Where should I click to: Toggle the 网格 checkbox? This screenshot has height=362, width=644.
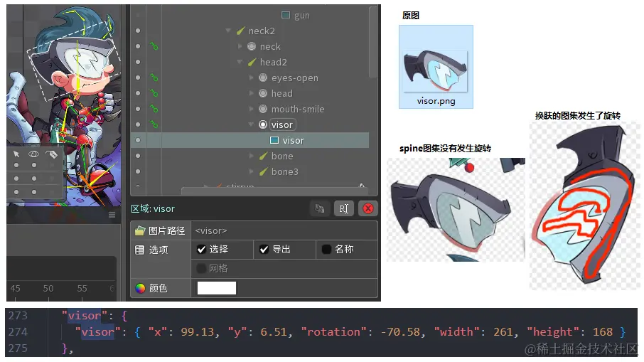coord(201,268)
